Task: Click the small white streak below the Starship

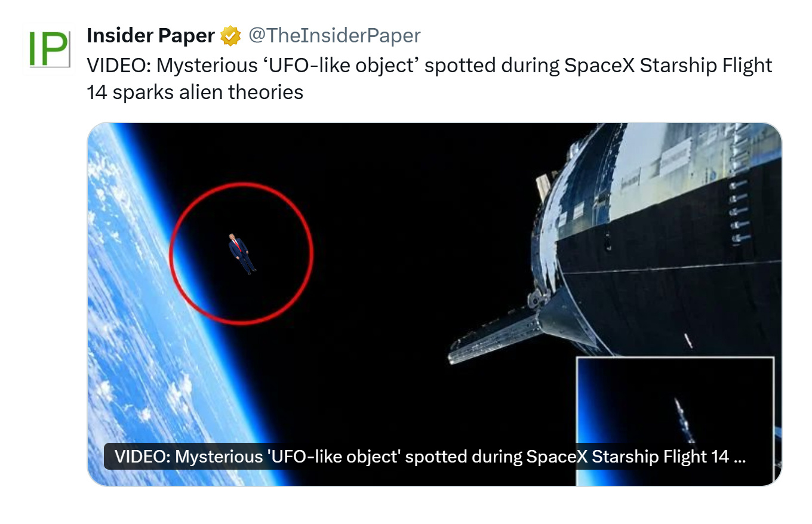Action: [688, 341]
